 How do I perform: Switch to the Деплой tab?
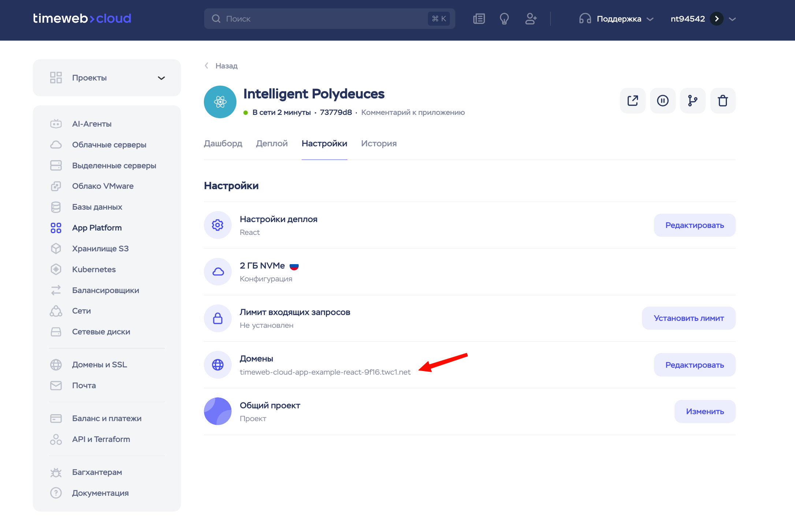click(x=272, y=143)
